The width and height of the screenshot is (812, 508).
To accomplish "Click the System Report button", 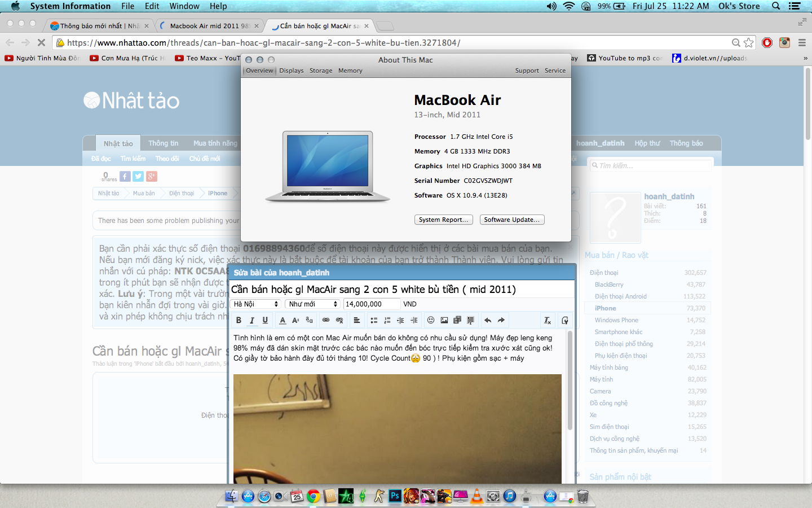I will 443,220.
